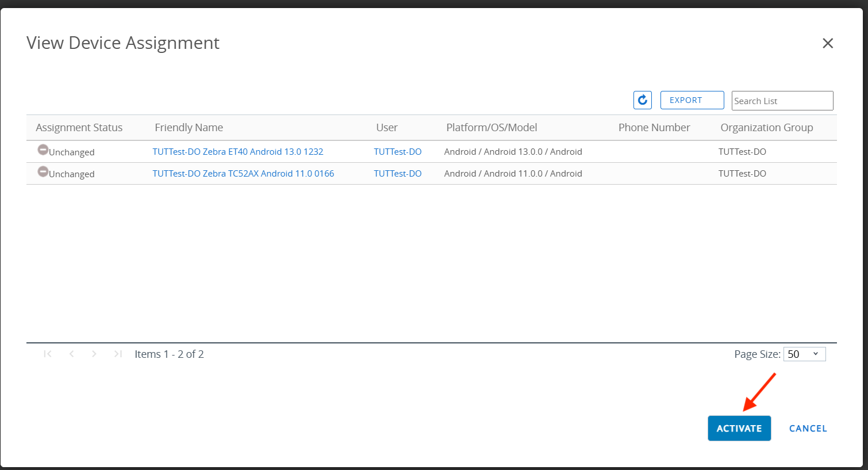Cancel the device assignment dialog
The image size is (868, 470).
coord(808,429)
